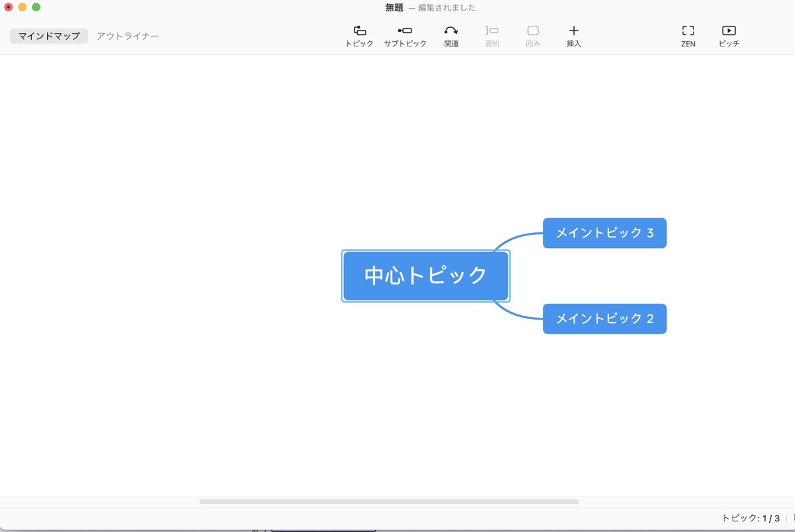
Task: Select the 中心トピック node
Action: (426, 276)
